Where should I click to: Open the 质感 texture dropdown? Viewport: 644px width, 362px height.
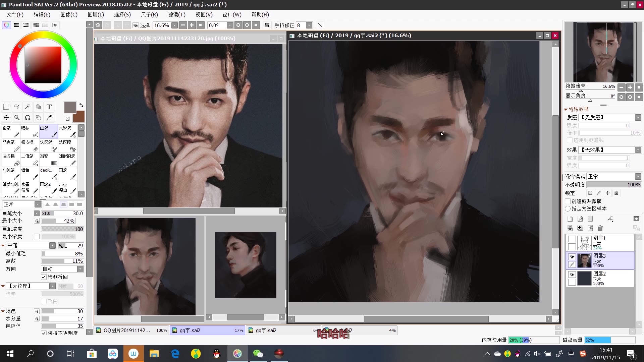pyautogui.click(x=638, y=117)
